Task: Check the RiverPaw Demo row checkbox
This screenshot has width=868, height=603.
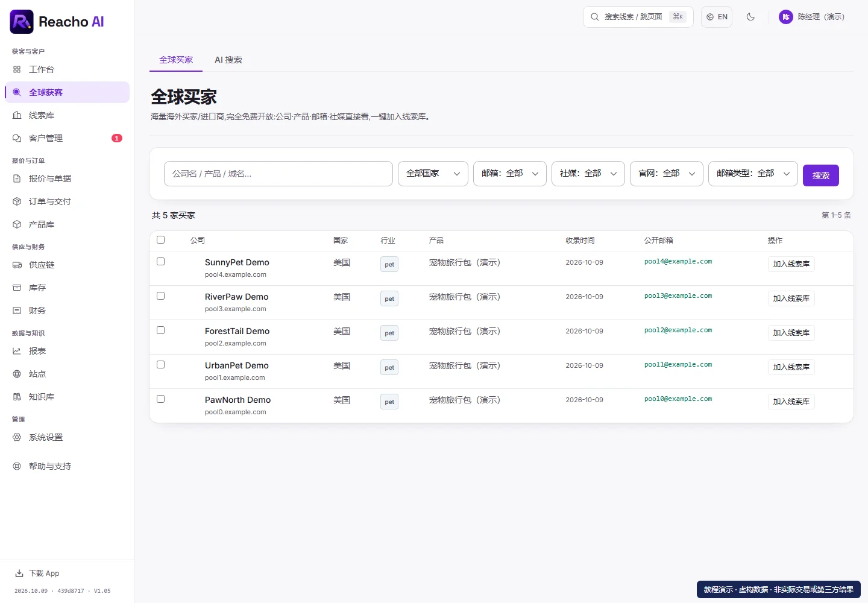Action: point(161,296)
